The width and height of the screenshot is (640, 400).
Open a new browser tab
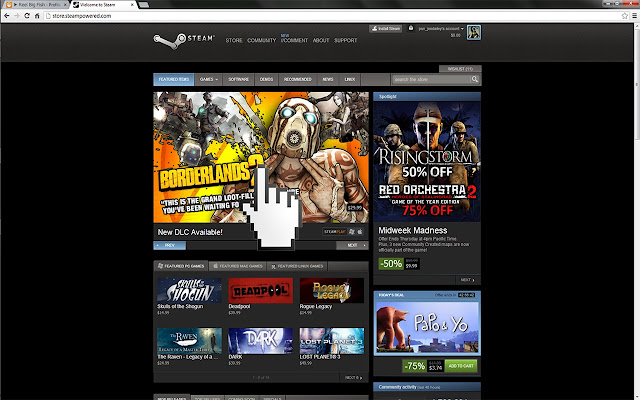143,4
